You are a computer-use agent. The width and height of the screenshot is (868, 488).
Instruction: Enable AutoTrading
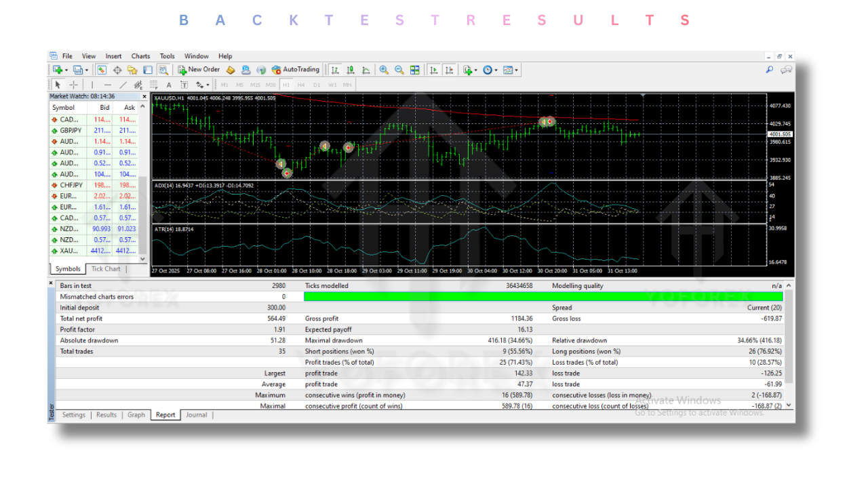[x=295, y=70]
